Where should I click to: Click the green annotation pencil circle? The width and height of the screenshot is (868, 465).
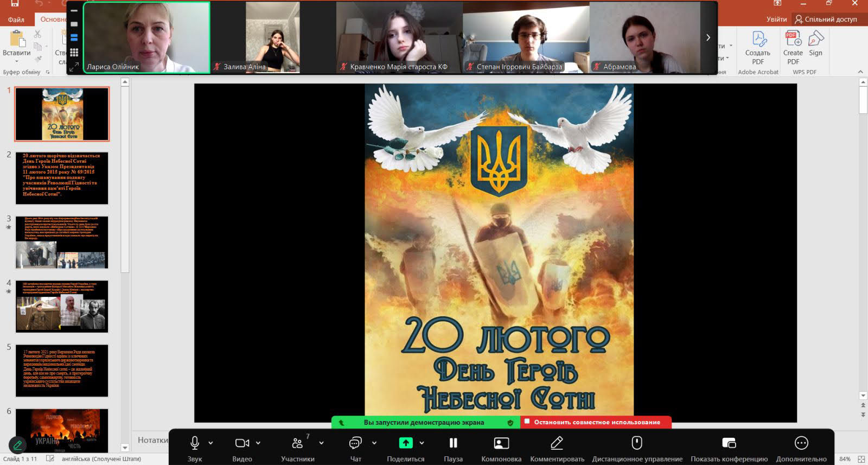click(17, 445)
